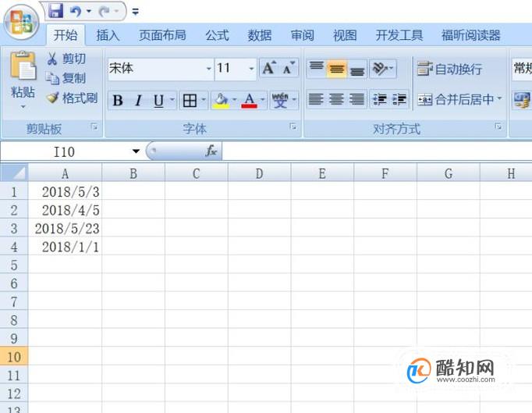
Task: Click 合并后居中 merge and center
Action: pos(456,99)
